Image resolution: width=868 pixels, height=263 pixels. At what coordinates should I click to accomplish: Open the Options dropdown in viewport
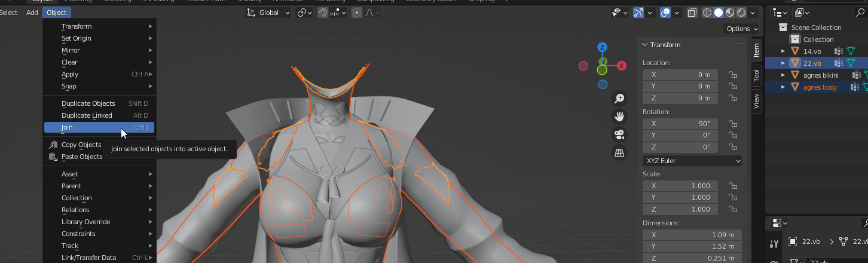click(x=741, y=29)
